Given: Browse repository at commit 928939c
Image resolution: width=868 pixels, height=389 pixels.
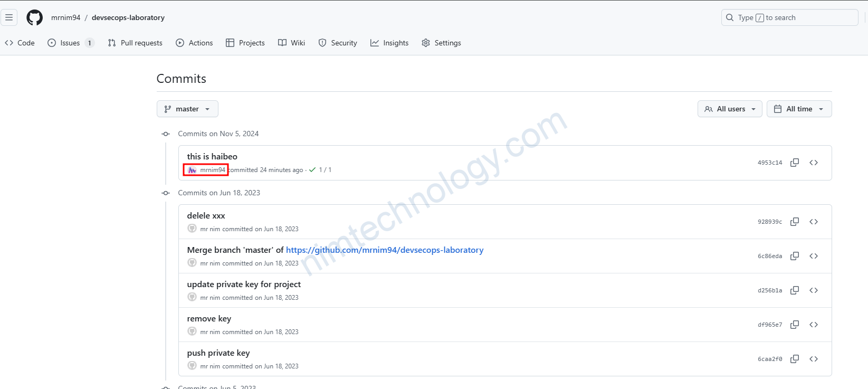Looking at the screenshot, I should [x=813, y=222].
